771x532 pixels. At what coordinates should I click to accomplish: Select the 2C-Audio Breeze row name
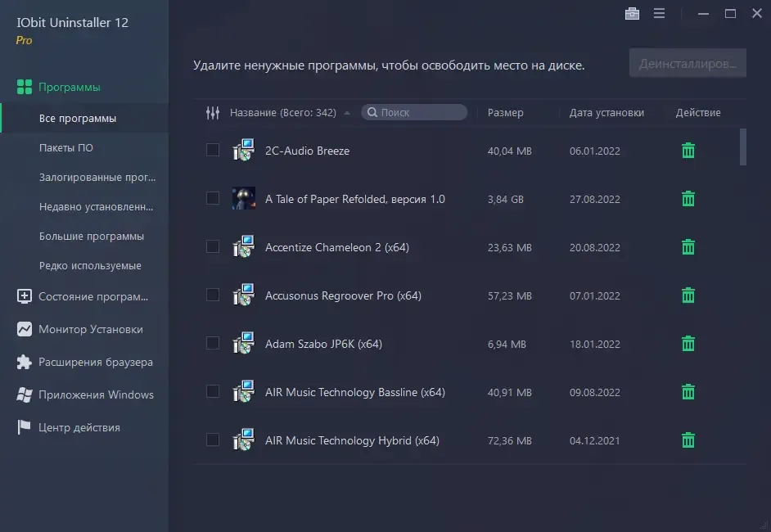(x=307, y=151)
